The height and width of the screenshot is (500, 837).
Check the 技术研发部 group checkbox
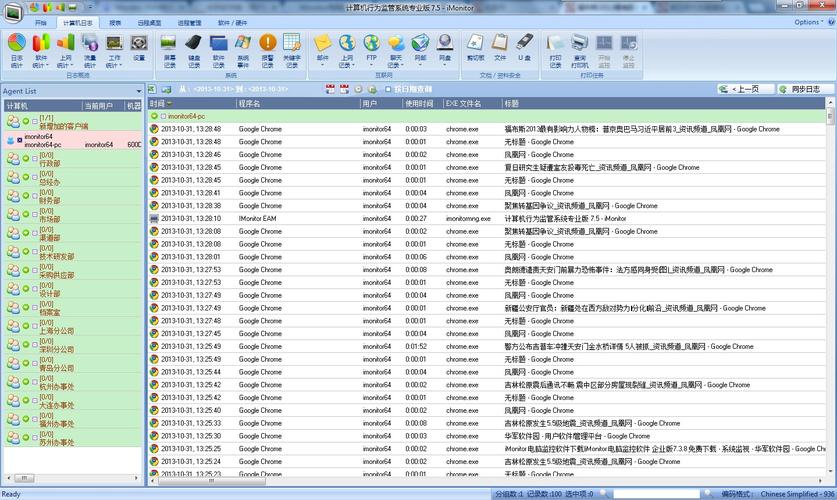point(35,251)
